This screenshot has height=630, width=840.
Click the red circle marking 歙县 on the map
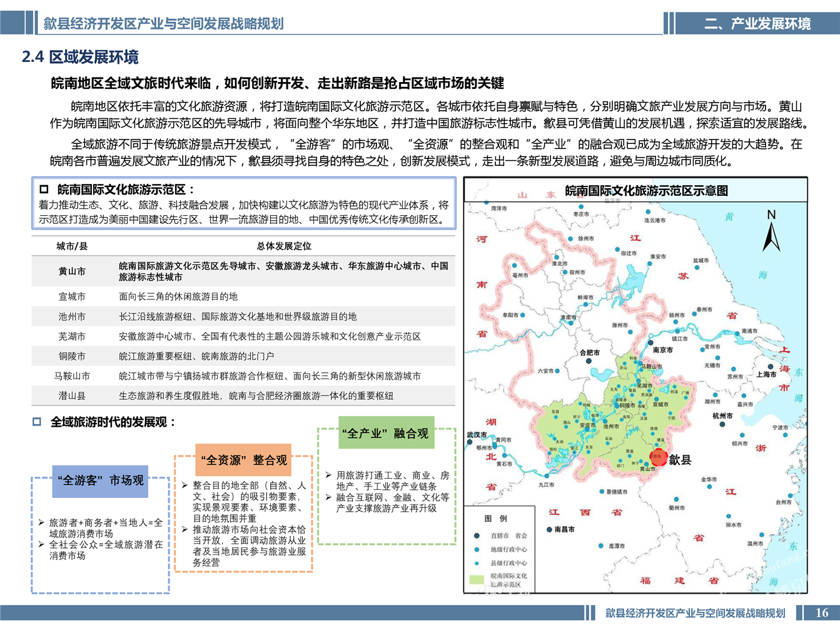tap(658, 458)
